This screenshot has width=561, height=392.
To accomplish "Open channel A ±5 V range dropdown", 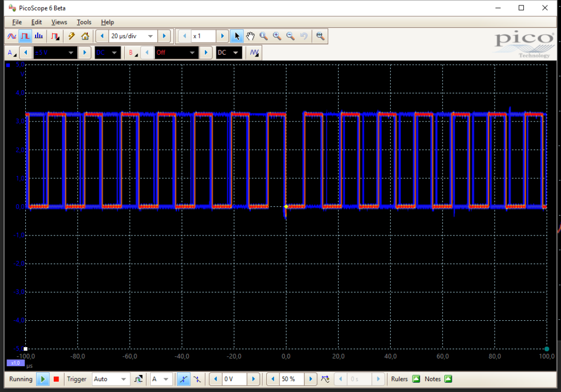I will [54, 53].
